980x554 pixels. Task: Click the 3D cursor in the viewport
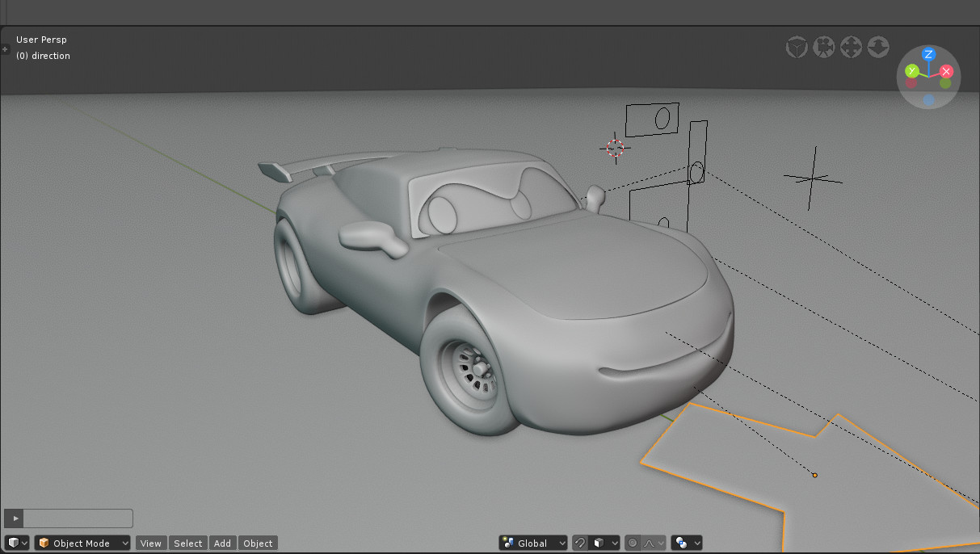click(x=616, y=148)
